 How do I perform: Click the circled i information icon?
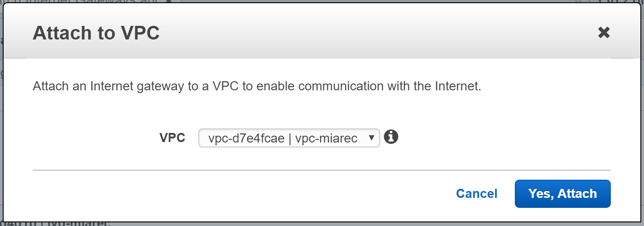point(391,137)
